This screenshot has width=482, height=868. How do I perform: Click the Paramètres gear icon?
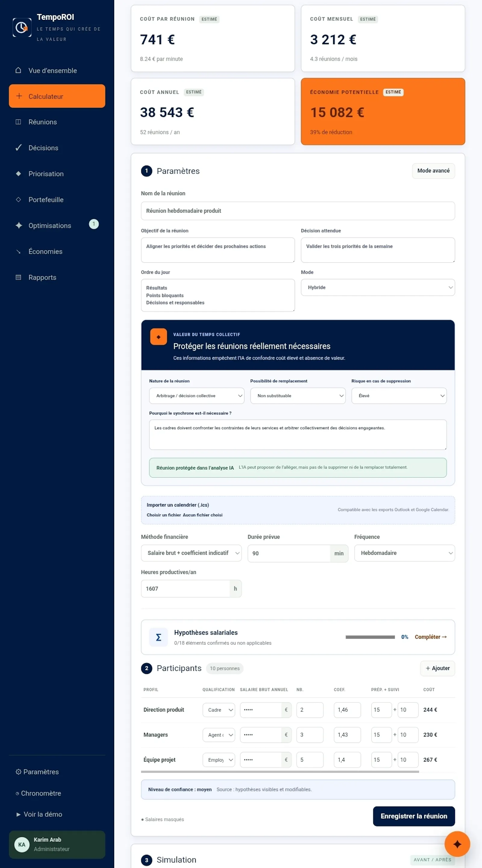(x=18, y=772)
